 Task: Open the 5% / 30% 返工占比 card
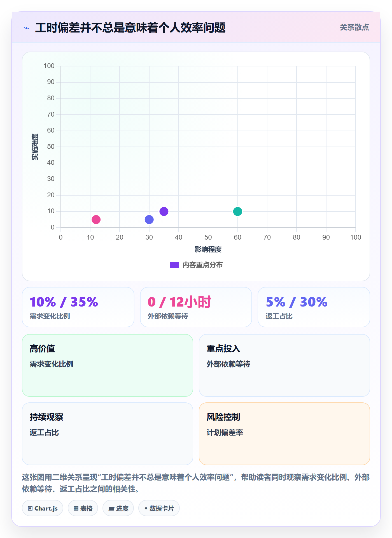coord(314,307)
